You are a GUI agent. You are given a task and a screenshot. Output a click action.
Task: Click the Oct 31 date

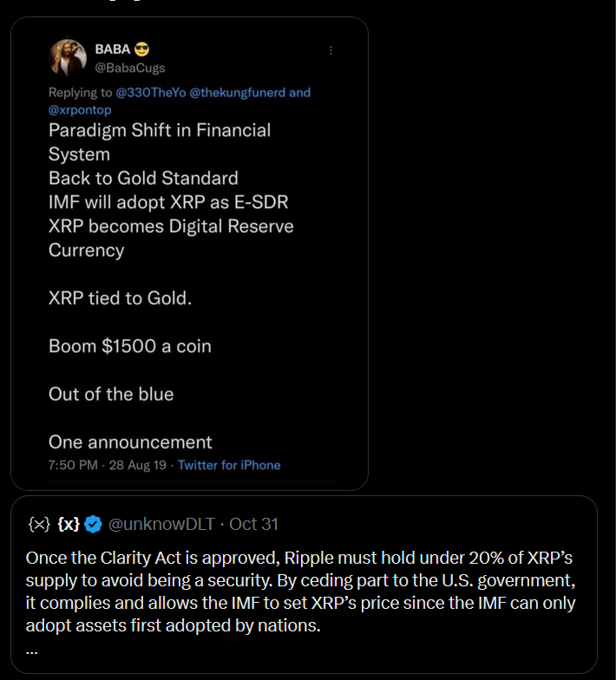(254, 524)
